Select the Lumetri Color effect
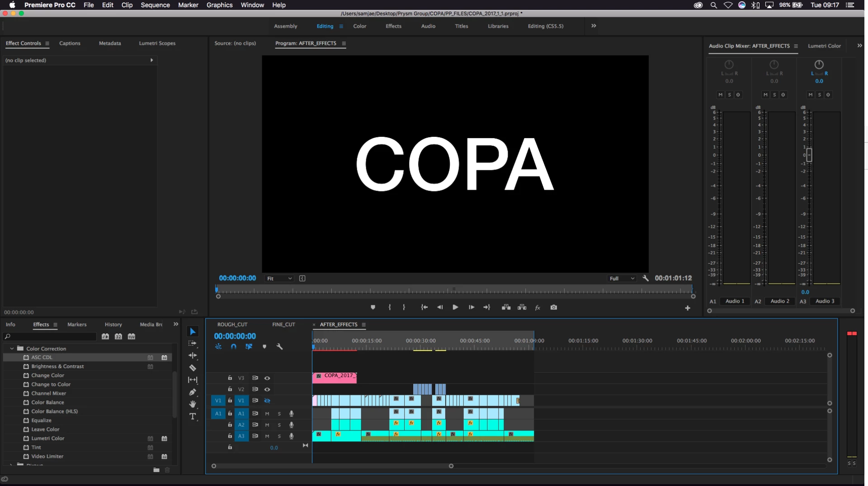The height and width of the screenshot is (486, 868). [48, 439]
